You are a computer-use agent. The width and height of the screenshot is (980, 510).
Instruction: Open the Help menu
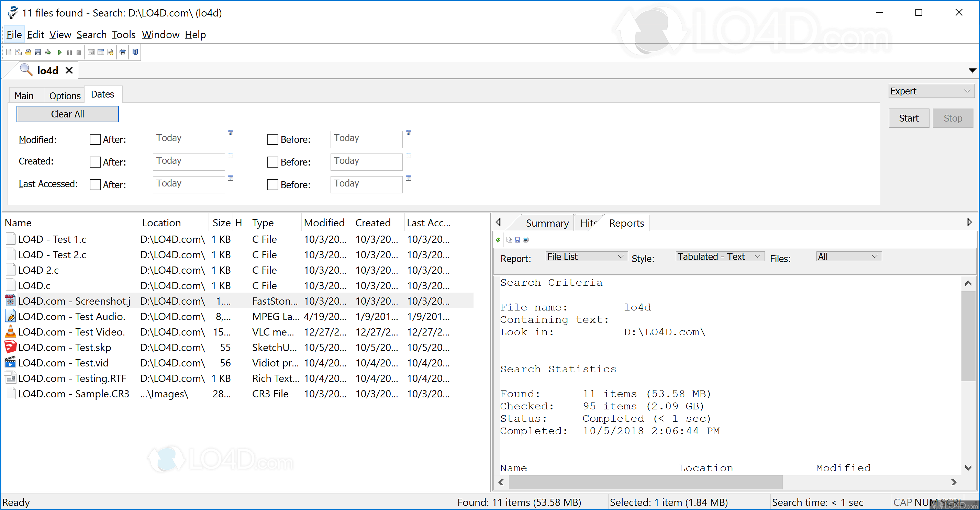pos(195,35)
